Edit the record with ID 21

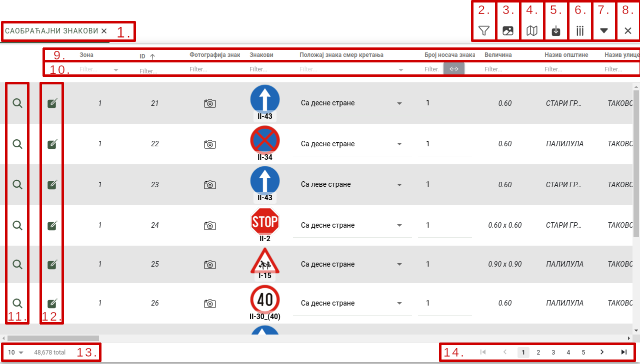[52, 103]
